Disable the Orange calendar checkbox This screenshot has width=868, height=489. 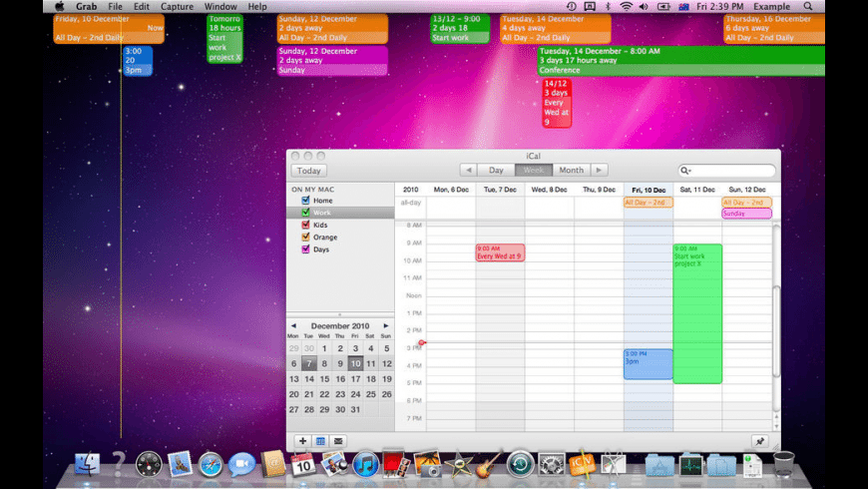point(305,238)
